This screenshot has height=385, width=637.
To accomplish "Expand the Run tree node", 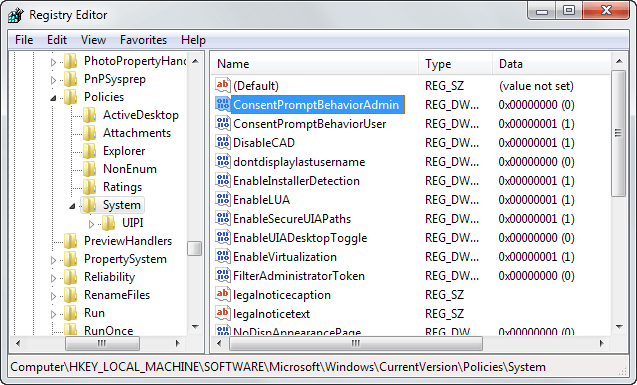I will pyautogui.click(x=53, y=314).
